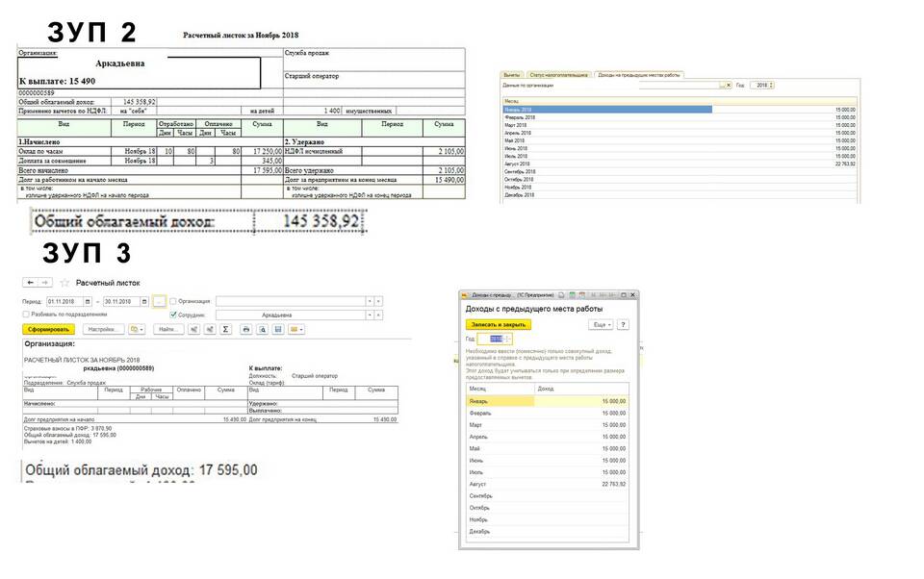Open the Еще dropdown menu
Viewport: 924px width, 579px height.
tap(601, 324)
